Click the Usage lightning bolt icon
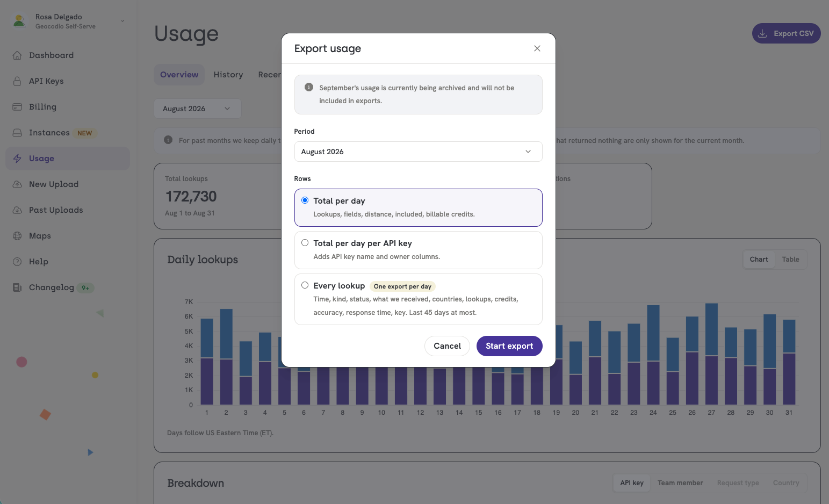829x504 pixels. [x=17, y=159]
